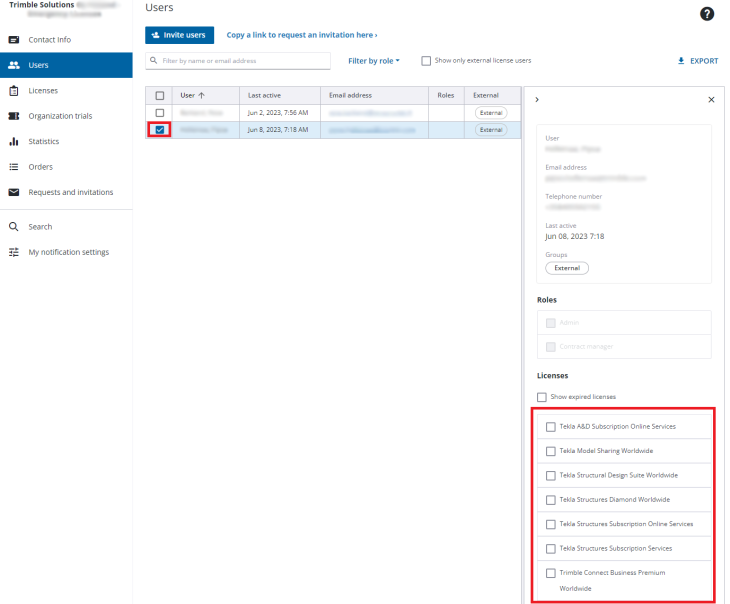
Task: Check Tekla Model Sharing Worldwide license
Action: (551, 451)
